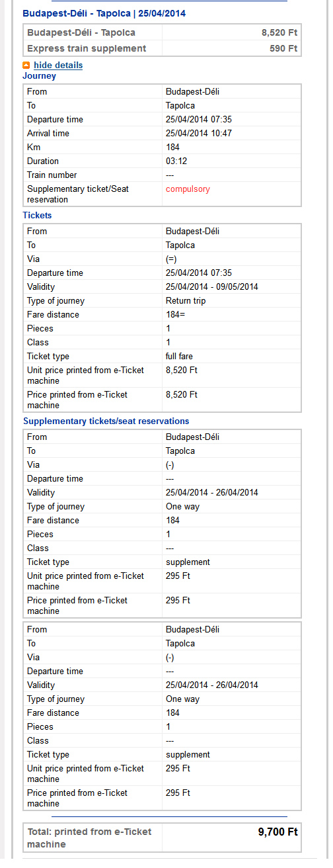Viewport: 333px width, 868px height.
Task: Click the Via value (=) in Tickets
Action: [170, 259]
